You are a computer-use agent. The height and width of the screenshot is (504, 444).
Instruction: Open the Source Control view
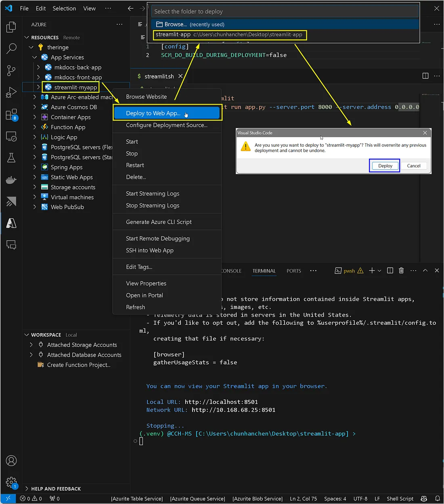click(x=11, y=71)
